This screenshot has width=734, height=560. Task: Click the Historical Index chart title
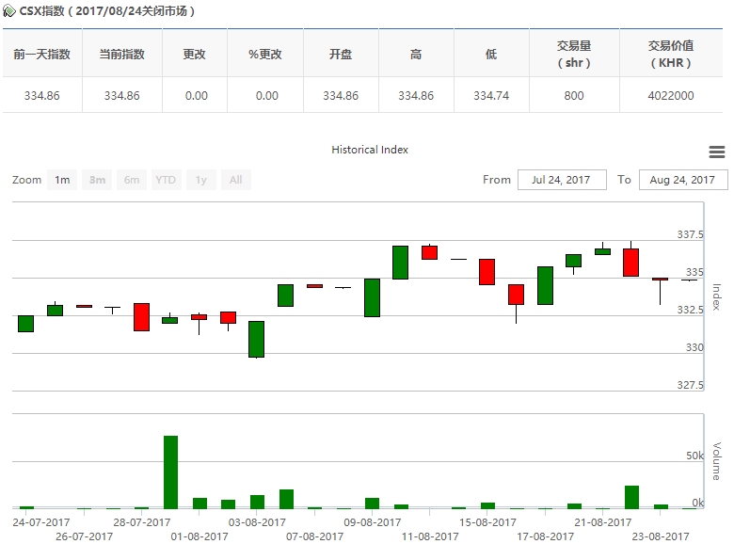[370, 150]
